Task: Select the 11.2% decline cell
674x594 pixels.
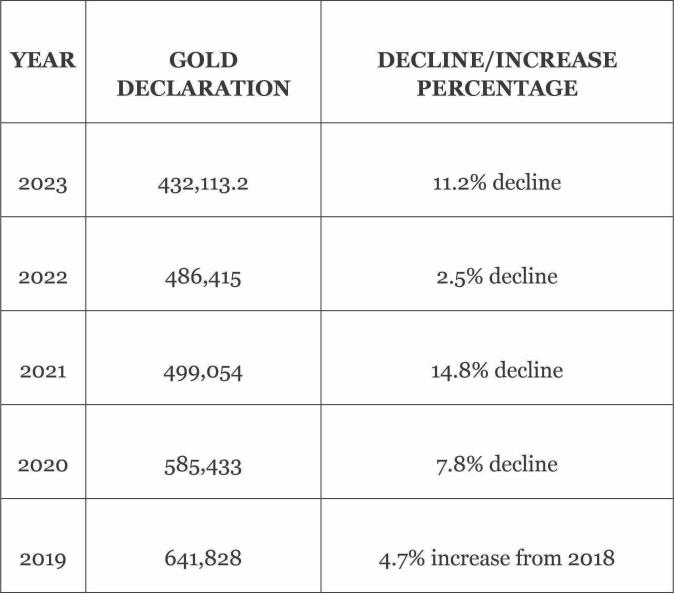Action: [497, 183]
